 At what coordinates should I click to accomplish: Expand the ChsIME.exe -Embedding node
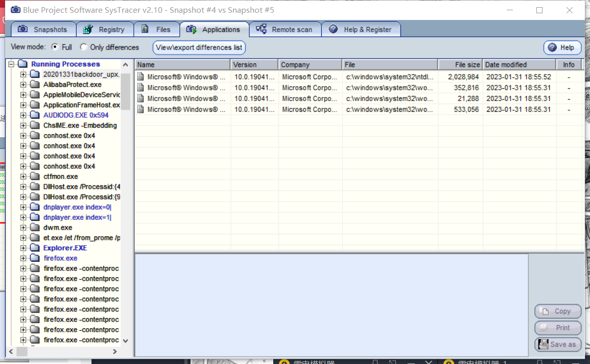23,125
